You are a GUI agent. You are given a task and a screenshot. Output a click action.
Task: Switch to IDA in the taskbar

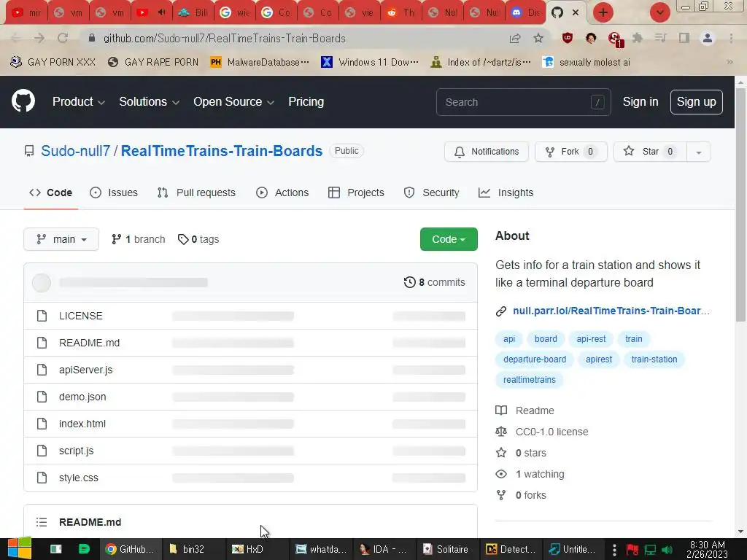(x=384, y=549)
